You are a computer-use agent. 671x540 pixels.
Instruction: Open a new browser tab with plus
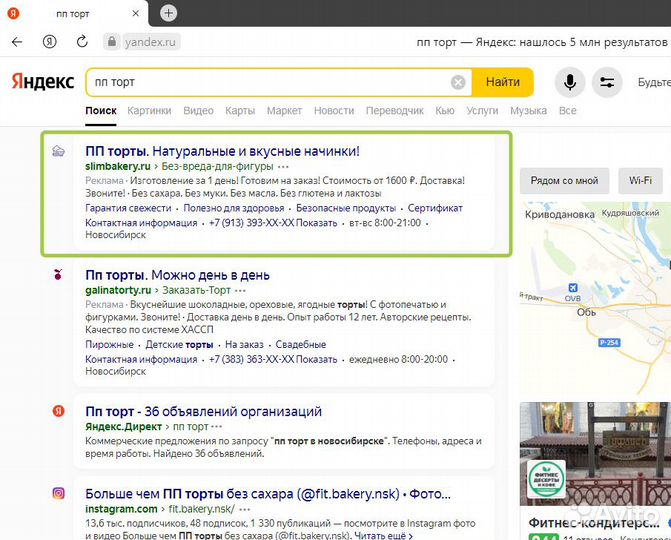pyautogui.click(x=169, y=13)
